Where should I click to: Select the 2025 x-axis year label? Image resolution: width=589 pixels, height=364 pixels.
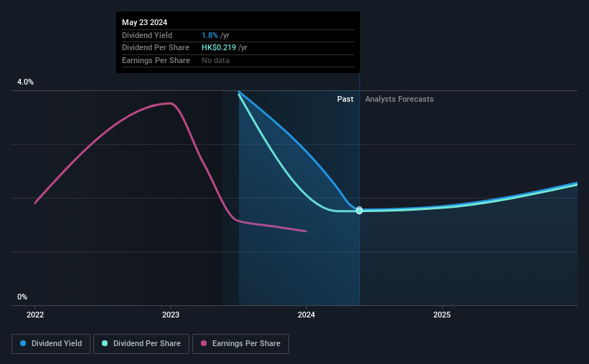point(442,314)
